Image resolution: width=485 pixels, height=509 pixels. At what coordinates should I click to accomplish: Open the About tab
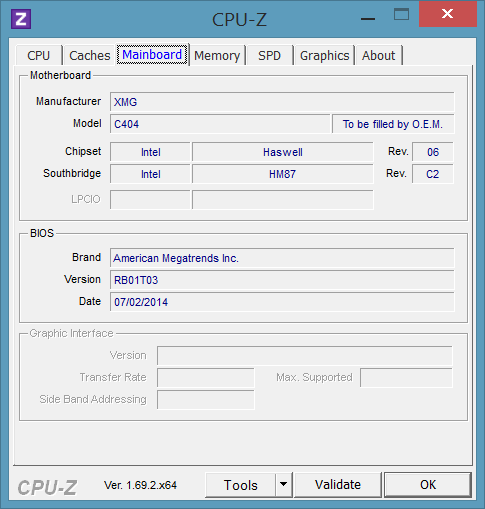[x=379, y=55]
